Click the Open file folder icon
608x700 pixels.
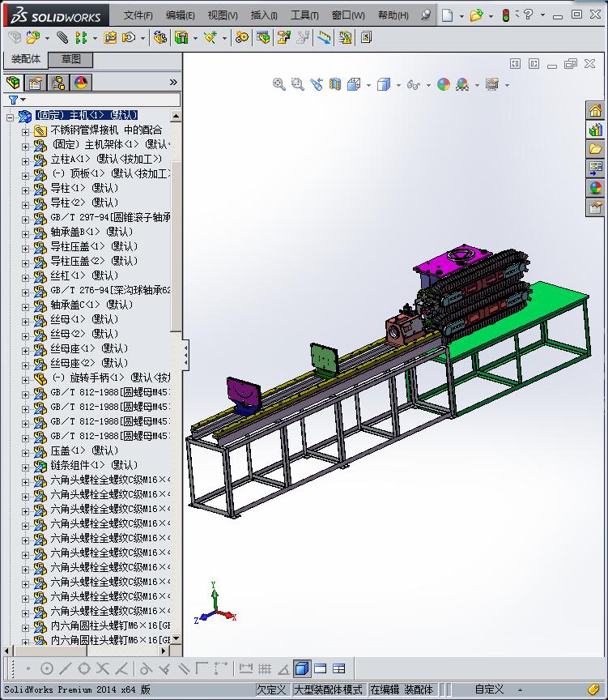coord(476,15)
